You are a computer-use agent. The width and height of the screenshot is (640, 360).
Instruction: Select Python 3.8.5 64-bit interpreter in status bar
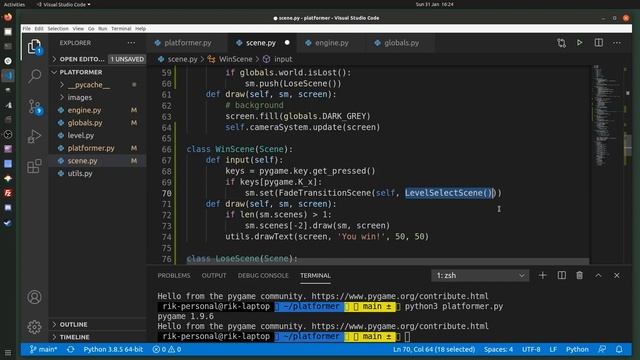(x=113, y=349)
